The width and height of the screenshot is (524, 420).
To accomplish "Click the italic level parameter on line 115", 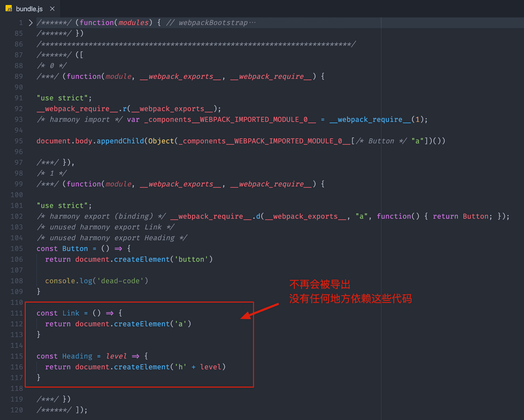I will click(x=116, y=356).
